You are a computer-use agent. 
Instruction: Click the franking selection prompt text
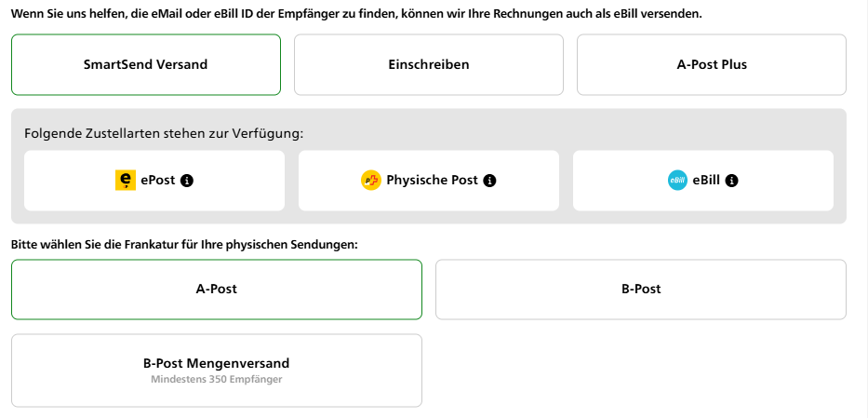tap(184, 244)
